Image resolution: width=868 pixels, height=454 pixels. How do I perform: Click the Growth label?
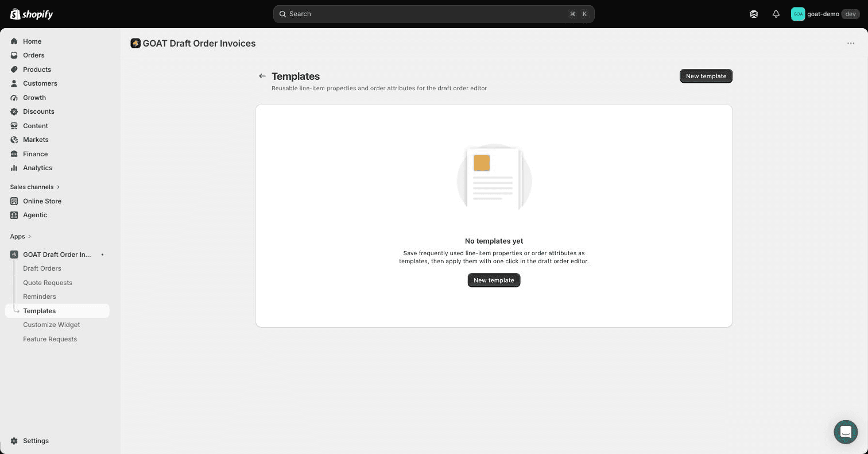(34, 98)
